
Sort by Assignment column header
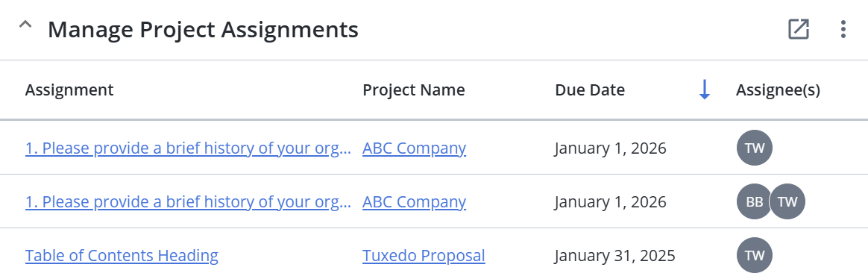(x=69, y=90)
